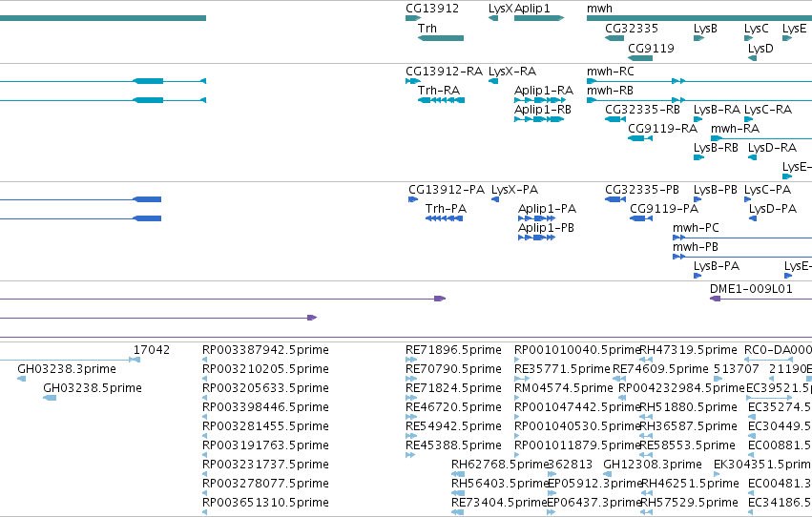Image resolution: width=812 pixels, height=517 pixels.
Task: Click the RP003278077.5prime EST label
Action: (x=265, y=485)
